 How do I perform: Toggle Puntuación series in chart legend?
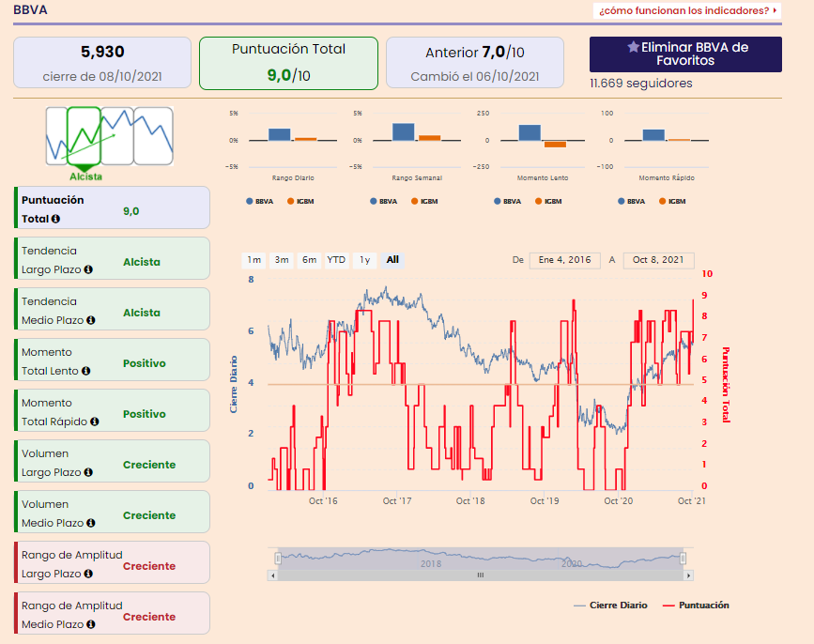click(x=696, y=606)
